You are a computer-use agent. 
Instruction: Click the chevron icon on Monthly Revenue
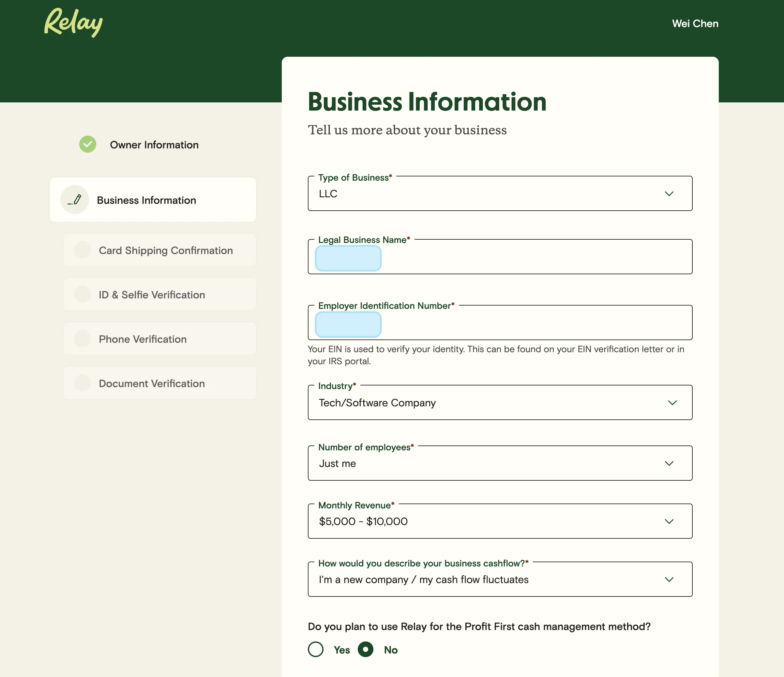pos(669,521)
